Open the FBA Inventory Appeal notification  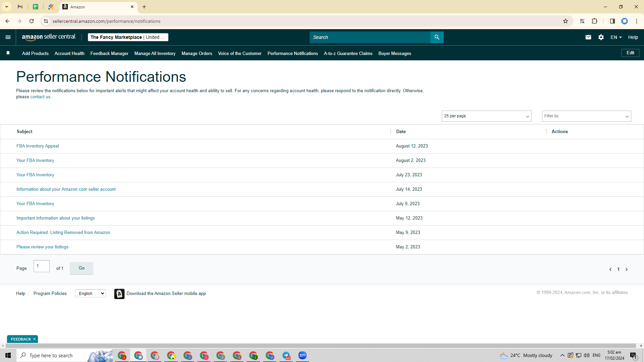tap(38, 146)
